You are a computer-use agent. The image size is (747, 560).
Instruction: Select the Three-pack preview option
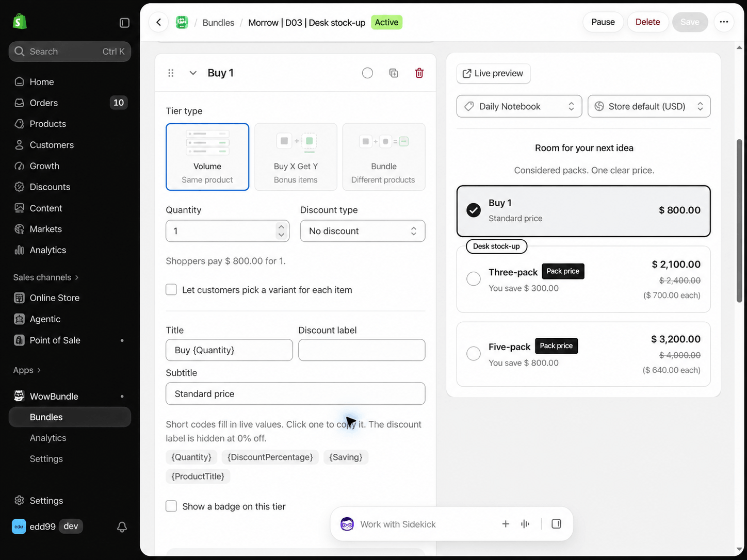[x=583, y=279]
